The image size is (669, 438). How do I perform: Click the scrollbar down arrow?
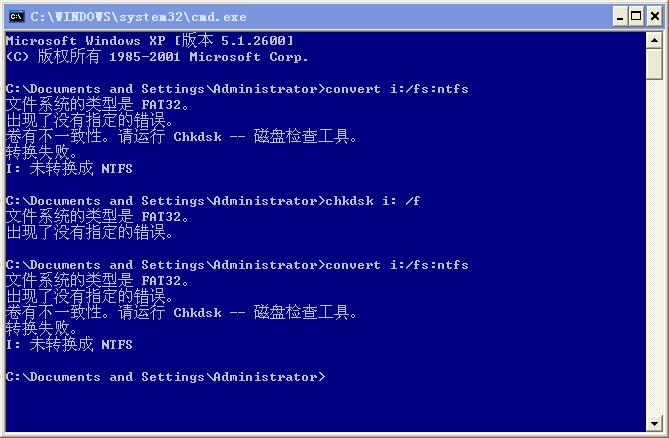tap(654, 423)
